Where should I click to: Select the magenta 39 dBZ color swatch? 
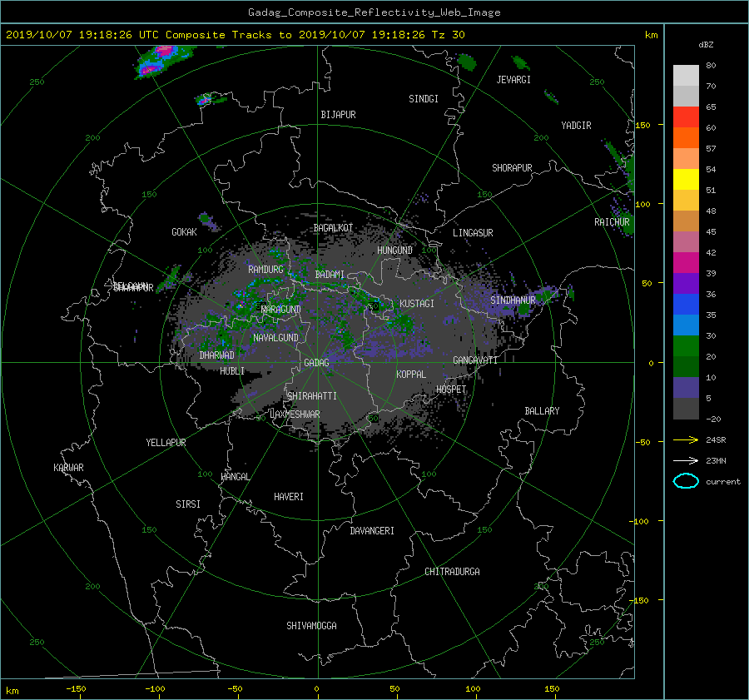pos(686,263)
